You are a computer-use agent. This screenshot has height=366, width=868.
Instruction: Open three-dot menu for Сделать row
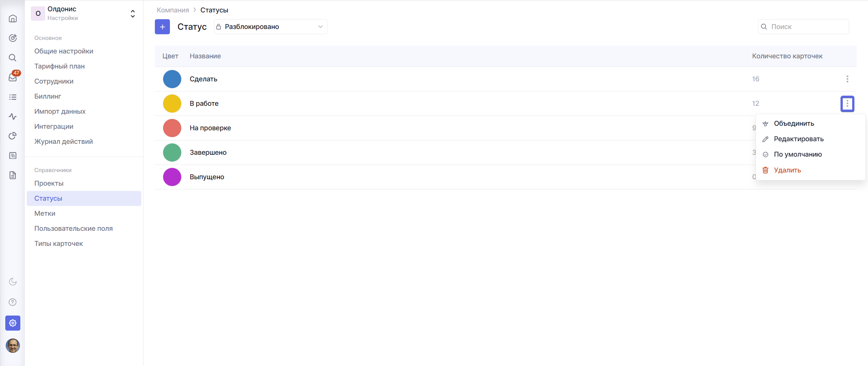(x=847, y=79)
